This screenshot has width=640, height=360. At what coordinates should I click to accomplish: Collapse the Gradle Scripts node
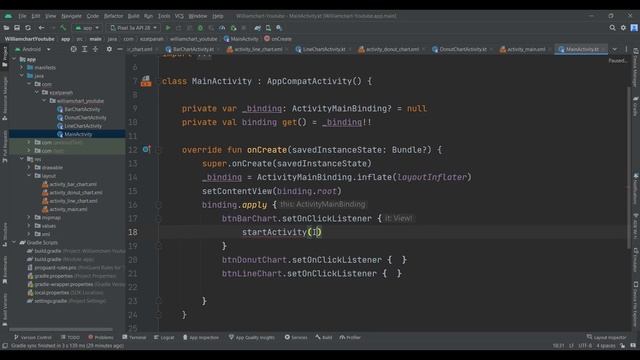point(14,242)
